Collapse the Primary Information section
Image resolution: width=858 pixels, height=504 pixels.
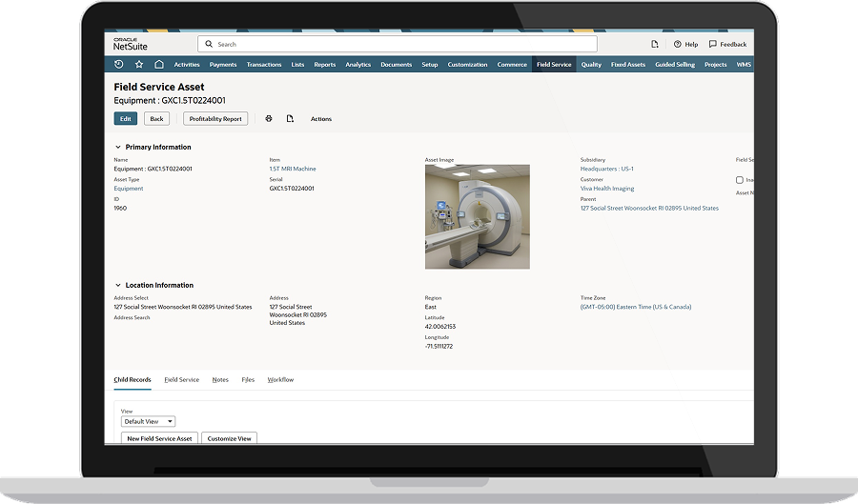click(x=117, y=147)
